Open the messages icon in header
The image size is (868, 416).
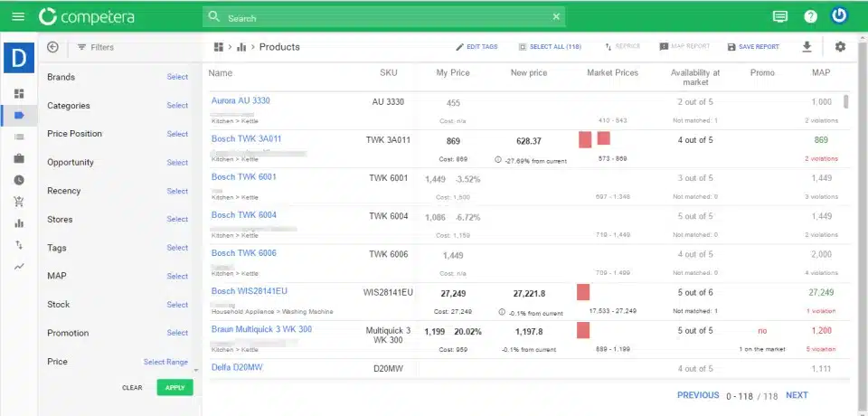(x=779, y=16)
